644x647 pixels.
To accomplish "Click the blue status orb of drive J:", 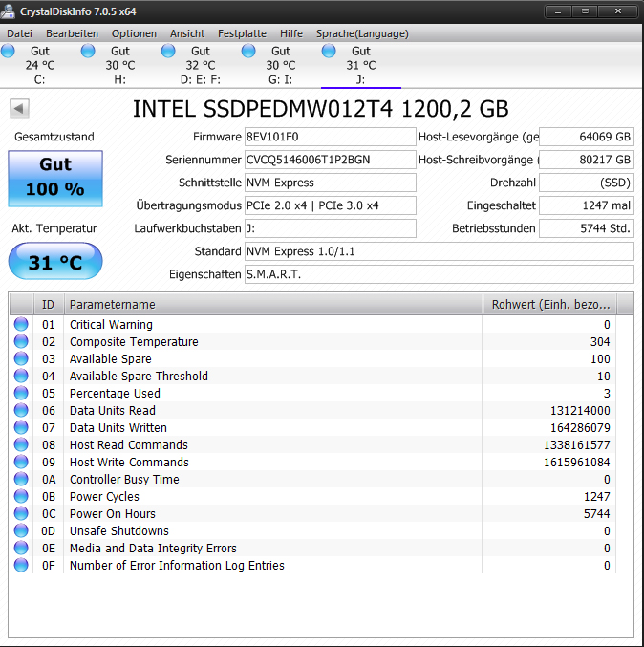I will coord(329,52).
